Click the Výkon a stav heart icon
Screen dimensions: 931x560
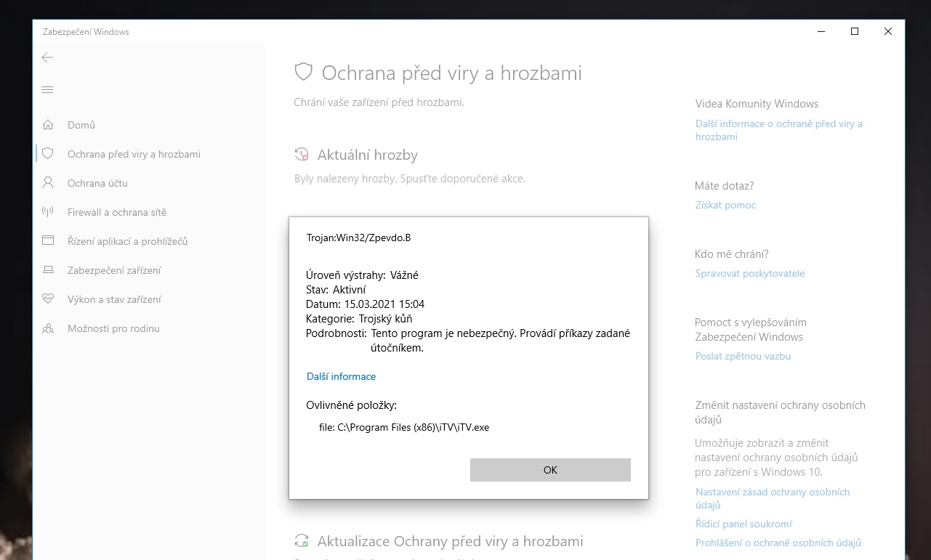(x=48, y=299)
